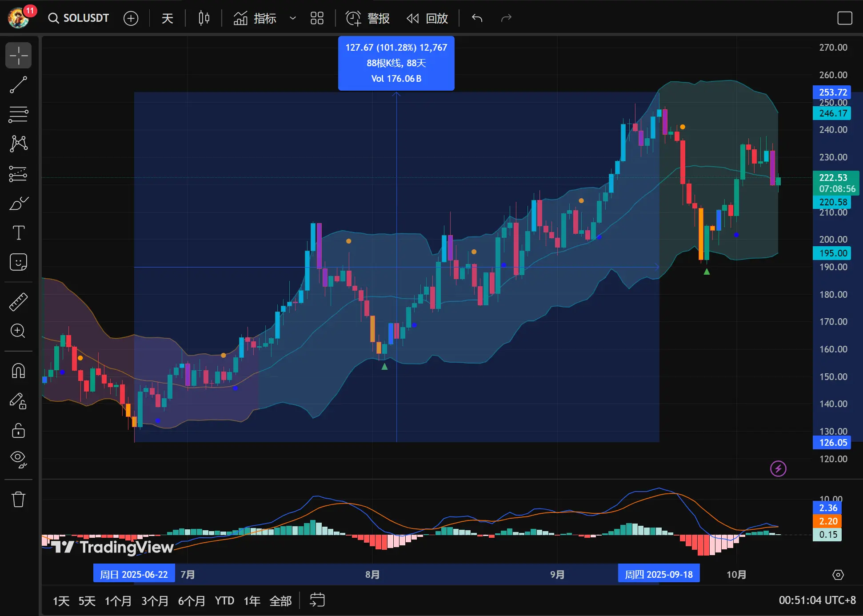Switch to the YTD range
Screen dimensions: 863x616
tap(224, 601)
